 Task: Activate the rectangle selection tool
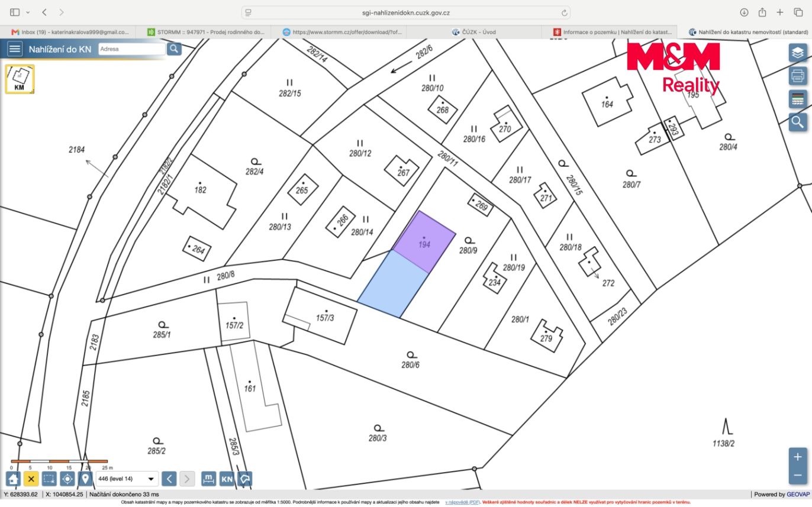tap(50, 479)
